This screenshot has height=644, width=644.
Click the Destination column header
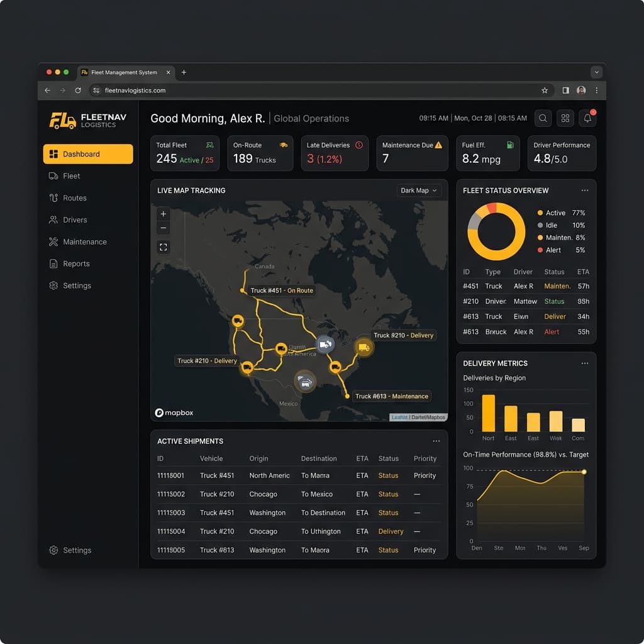[319, 458]
